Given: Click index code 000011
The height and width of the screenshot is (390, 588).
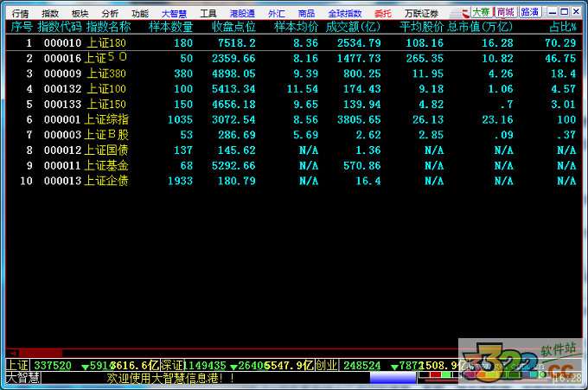Looking at the screenshot, I should pyautogui.click(x=62, y=166).
